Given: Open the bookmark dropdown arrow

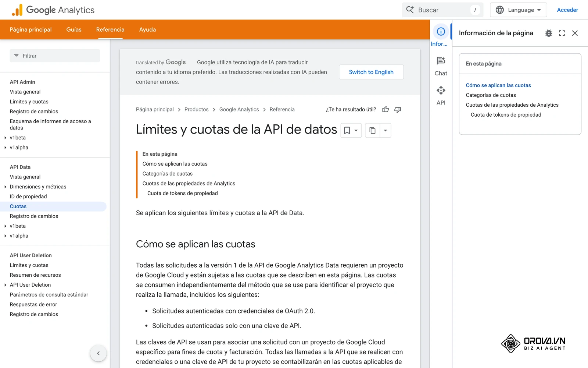Looking at the screenshot, I should [x=356, y=130].
